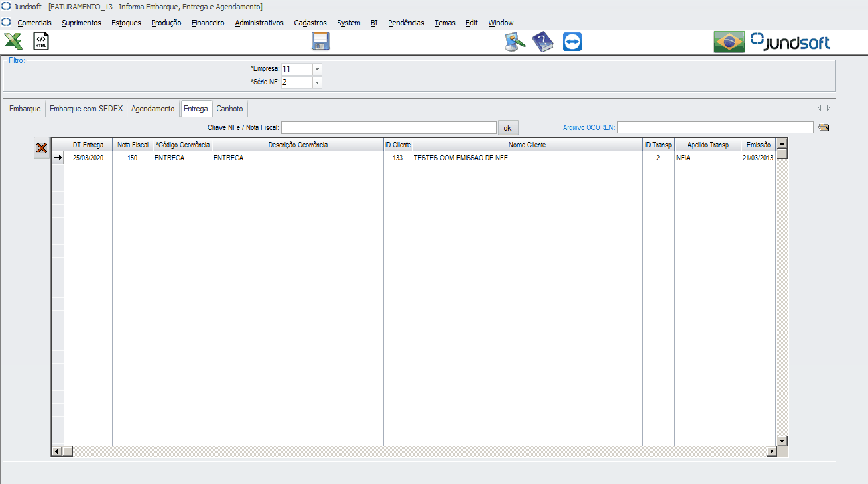Open the remote support computer icon
Image resolution: width=868 pixels, height=484 pixels.
click(515, 42)
